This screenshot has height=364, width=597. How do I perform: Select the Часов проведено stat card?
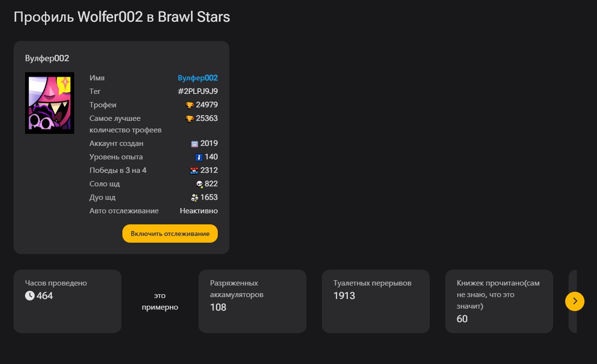[x=67, y=301]
